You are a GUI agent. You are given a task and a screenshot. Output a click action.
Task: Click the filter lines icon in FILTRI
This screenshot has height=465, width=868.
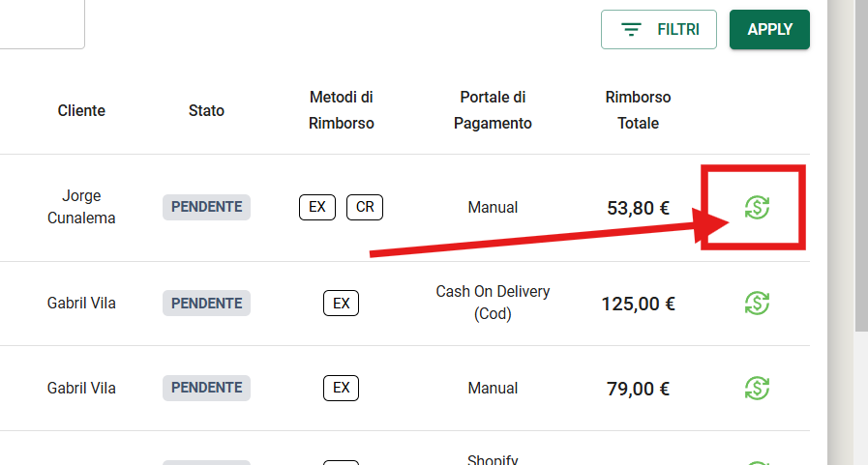pyautogui.click(x=631, y=29)
